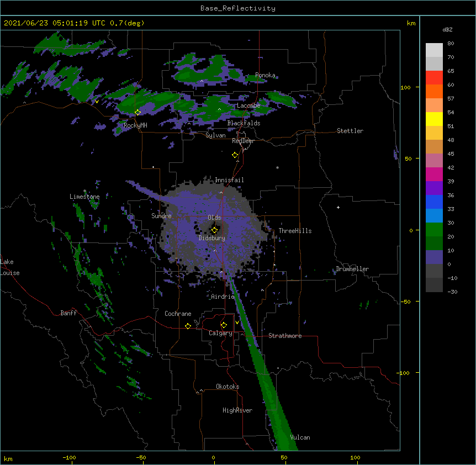Click the Banff label

68,313
